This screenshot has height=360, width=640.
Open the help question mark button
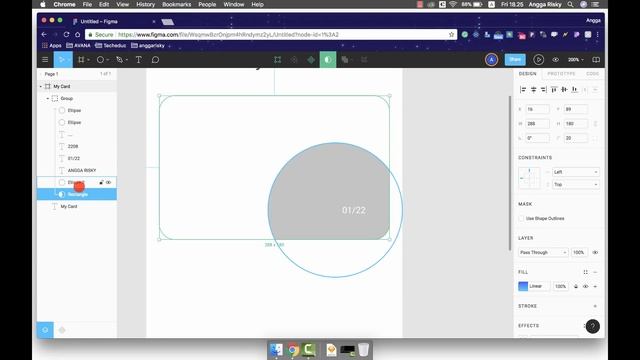coord(593,326)
